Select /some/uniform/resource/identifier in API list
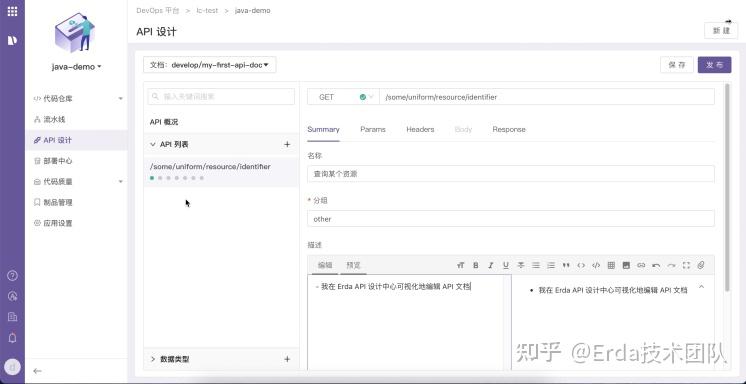The height and width of the screenshot is (384, 746). click(x=221, y=171)
